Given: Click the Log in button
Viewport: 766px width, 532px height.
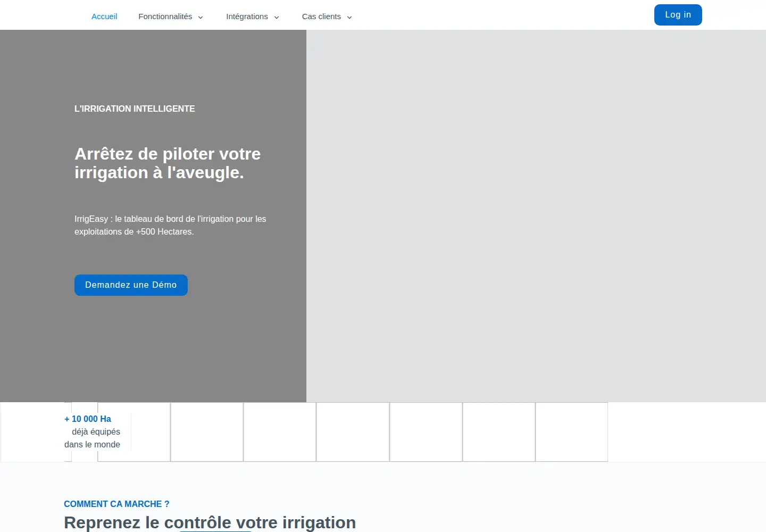Looking at the screenshot, I should [x=678, y=15].
